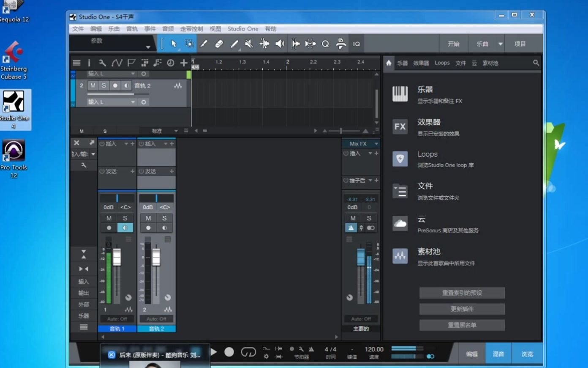Screen dimensions: 588x368
Task: Toggle the metronome on main channel
Action: (x=351, y=228)
